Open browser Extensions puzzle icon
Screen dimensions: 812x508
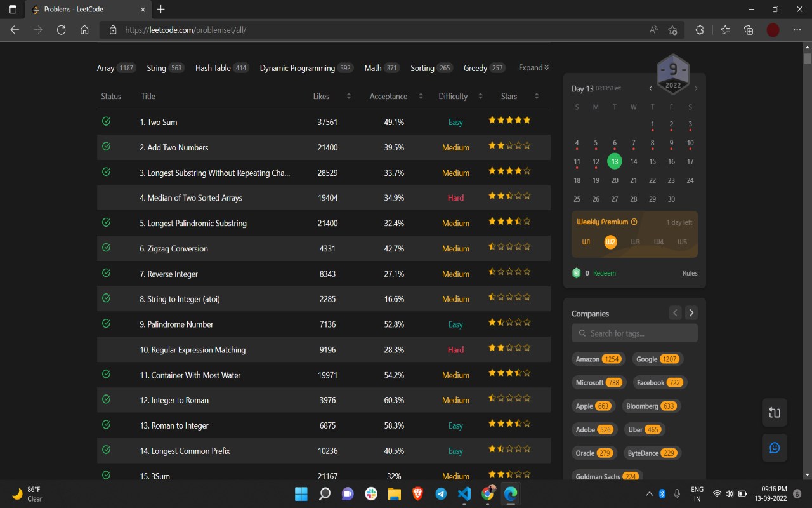pyautogui.click(x=700, y=30)
